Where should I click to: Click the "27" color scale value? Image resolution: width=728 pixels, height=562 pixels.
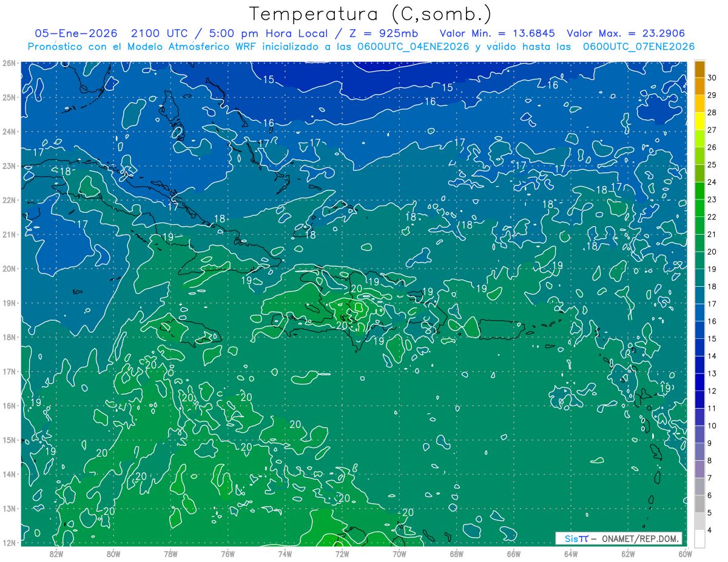point(712,130)
